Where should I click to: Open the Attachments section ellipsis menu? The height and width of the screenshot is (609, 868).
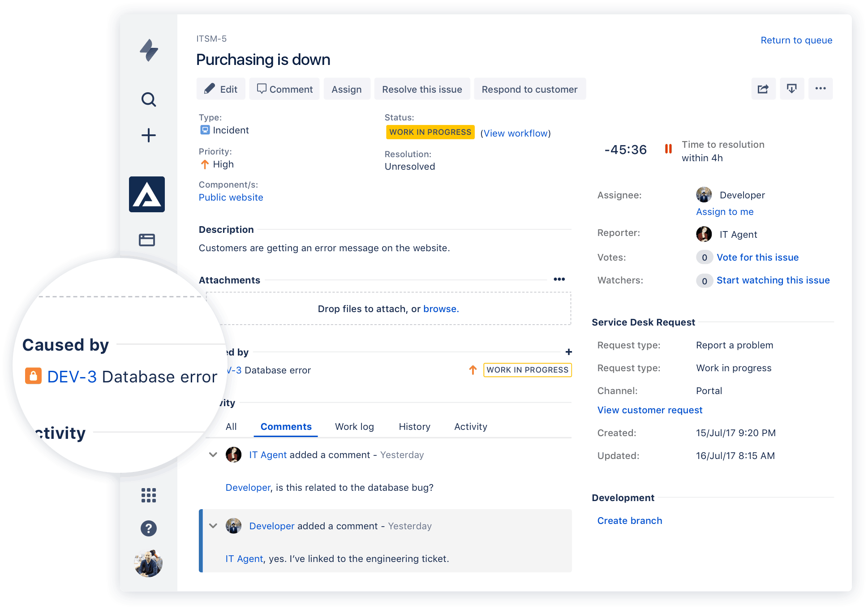(x=559, y=279)
